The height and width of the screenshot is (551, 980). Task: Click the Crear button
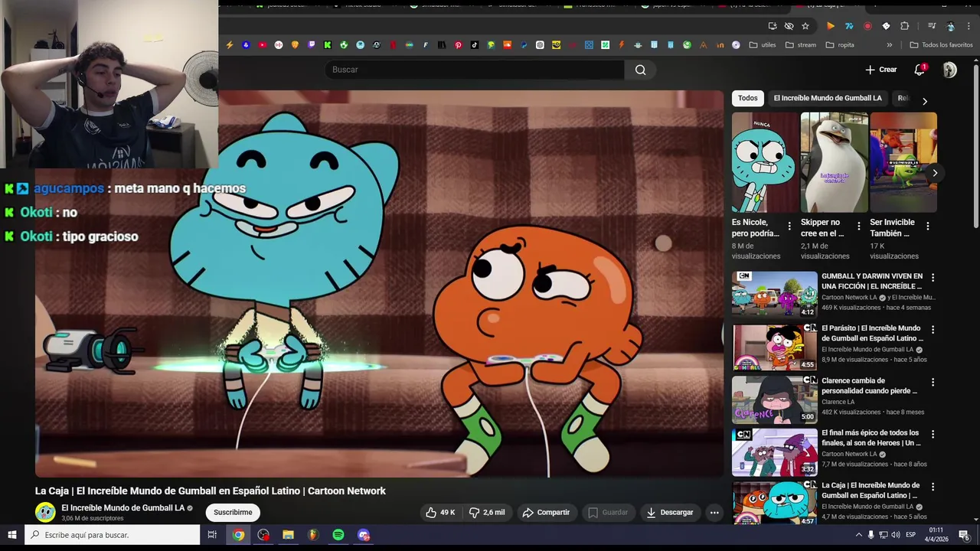880,70
